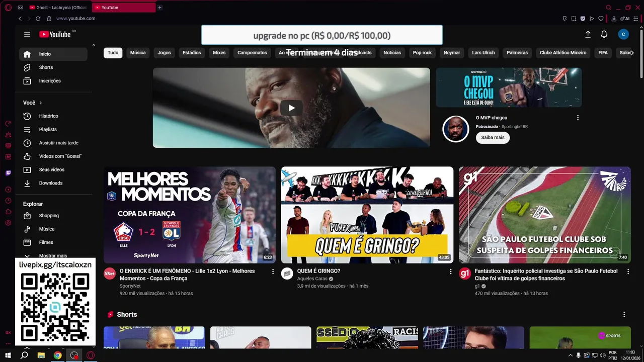Image resolution: width=644 pixels, height=362 pixels.
Task: Select the YouTube browser tab
Action: (x=124, y=8)
